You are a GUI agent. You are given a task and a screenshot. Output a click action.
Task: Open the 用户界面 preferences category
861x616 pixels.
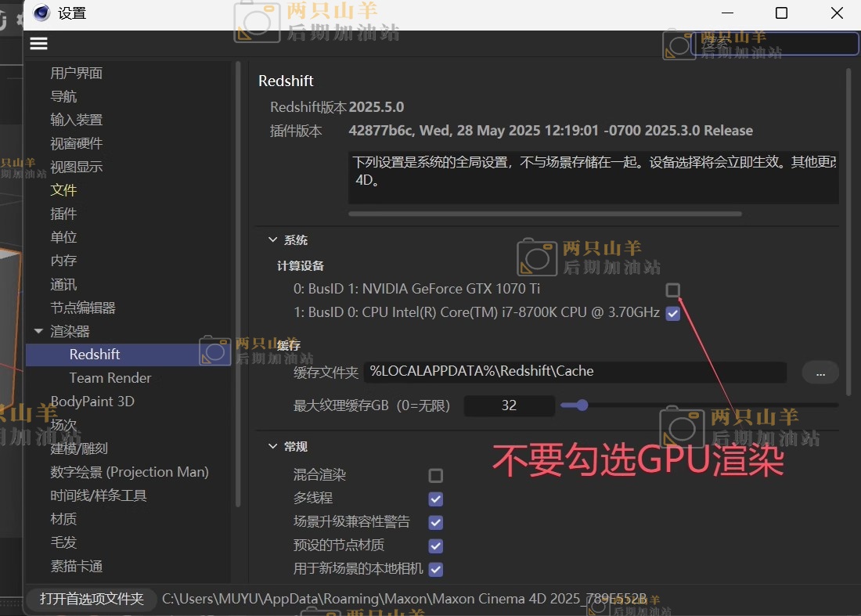click(77, 74)
